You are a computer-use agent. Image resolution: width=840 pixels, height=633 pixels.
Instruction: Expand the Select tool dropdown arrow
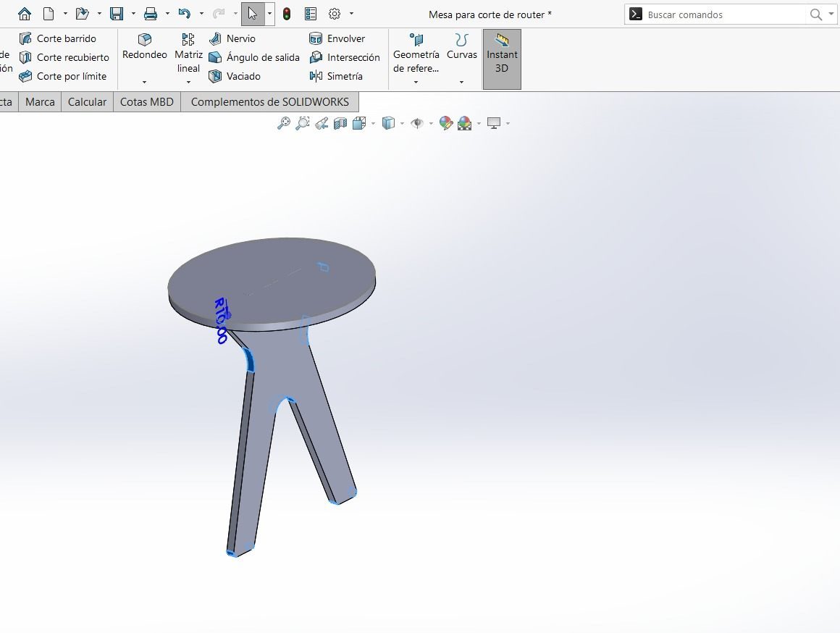coord(269,14)
